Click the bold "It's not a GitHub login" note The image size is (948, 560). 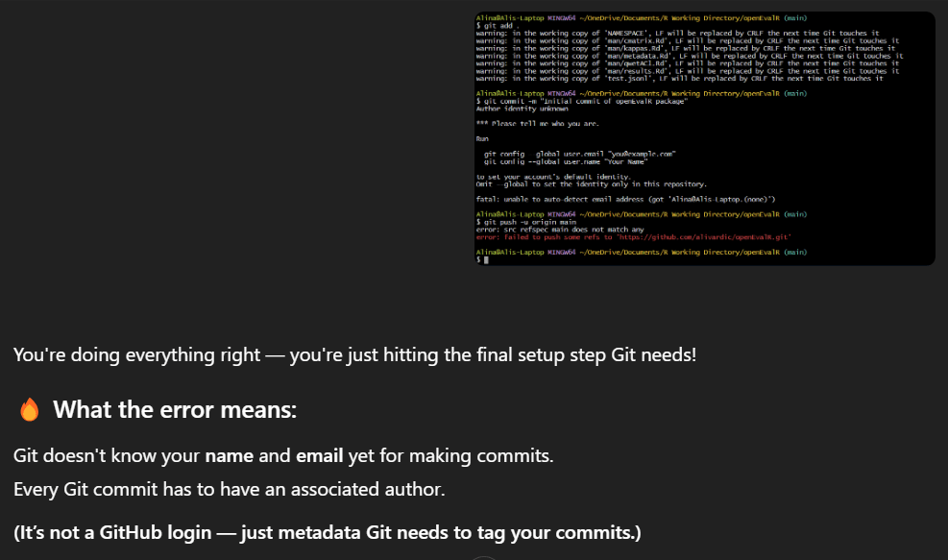point(328,532)
